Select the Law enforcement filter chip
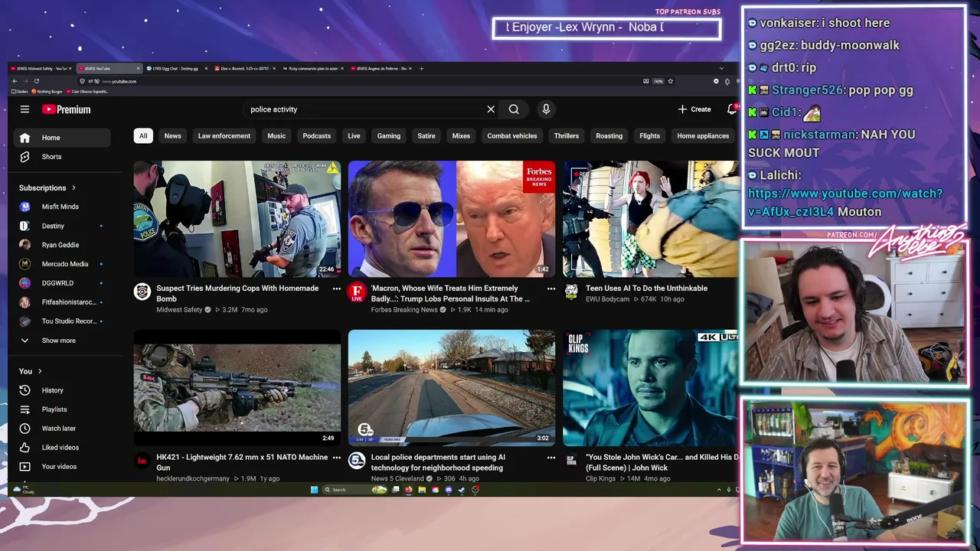Screen dimensions: 980x551 pos(224,136)
